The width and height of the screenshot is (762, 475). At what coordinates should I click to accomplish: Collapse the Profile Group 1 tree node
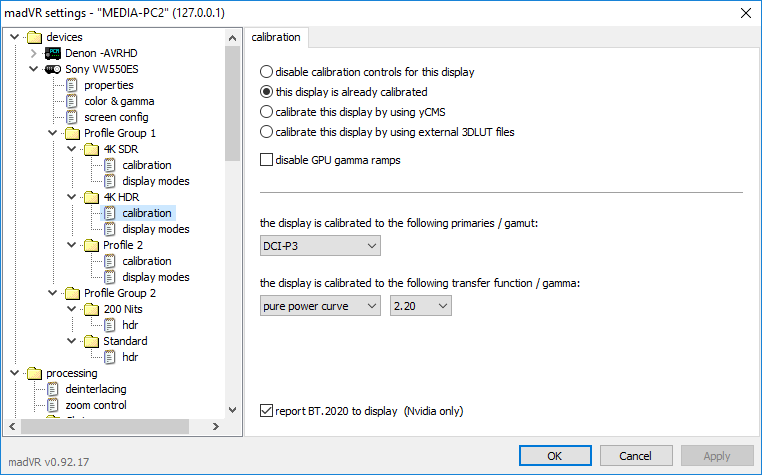52,133
